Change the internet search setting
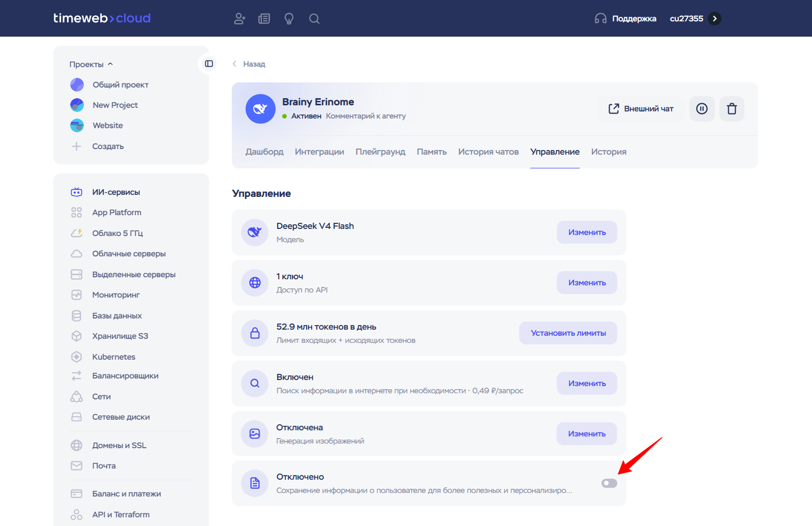Image resolution: width=812 pixels, height=526 pixels. pyautogui.click(x=587, y=384)
